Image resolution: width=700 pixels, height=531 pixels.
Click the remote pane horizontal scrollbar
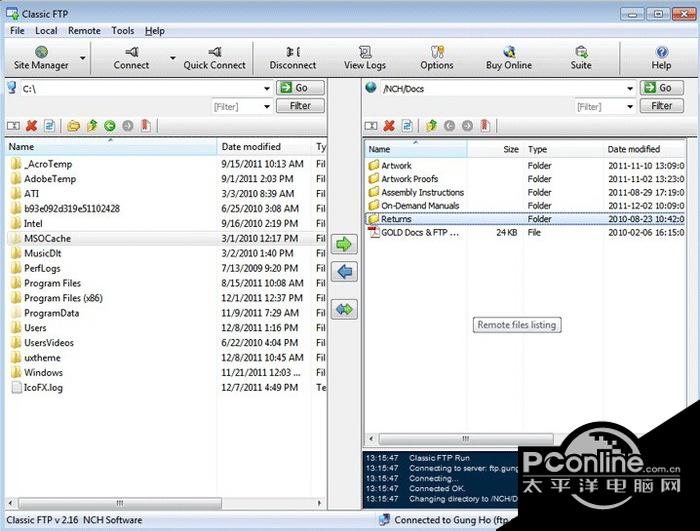[x=464, y=439]
